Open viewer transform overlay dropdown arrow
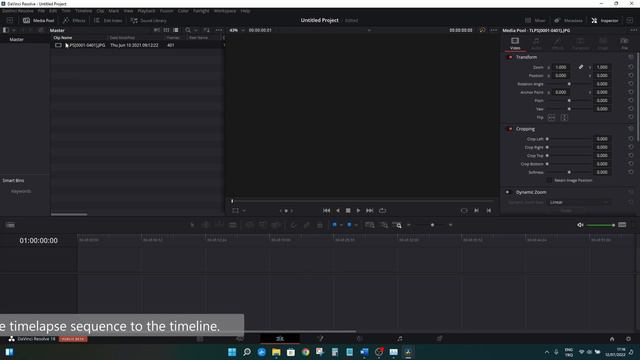This screenshot has width=640, height=360. (x=244, y=211)
